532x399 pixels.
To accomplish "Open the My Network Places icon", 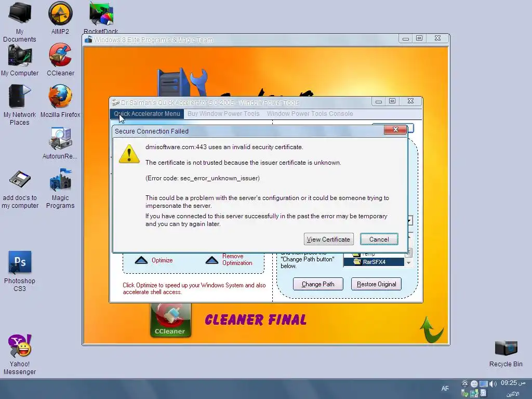I will click(20, 105).
